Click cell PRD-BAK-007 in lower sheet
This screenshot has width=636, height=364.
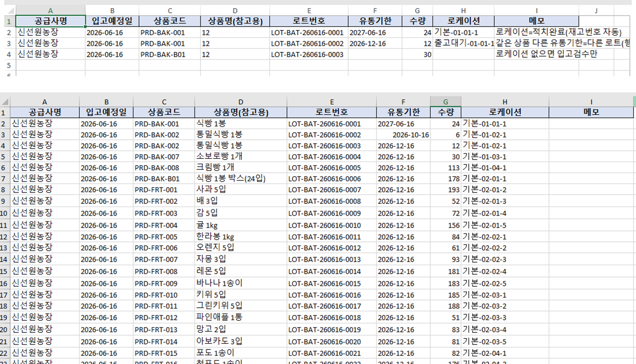pos(164,157)
